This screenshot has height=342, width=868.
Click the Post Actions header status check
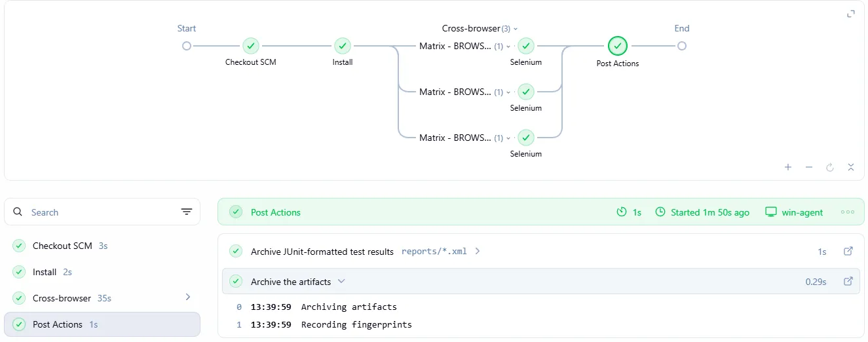(236, 212)
